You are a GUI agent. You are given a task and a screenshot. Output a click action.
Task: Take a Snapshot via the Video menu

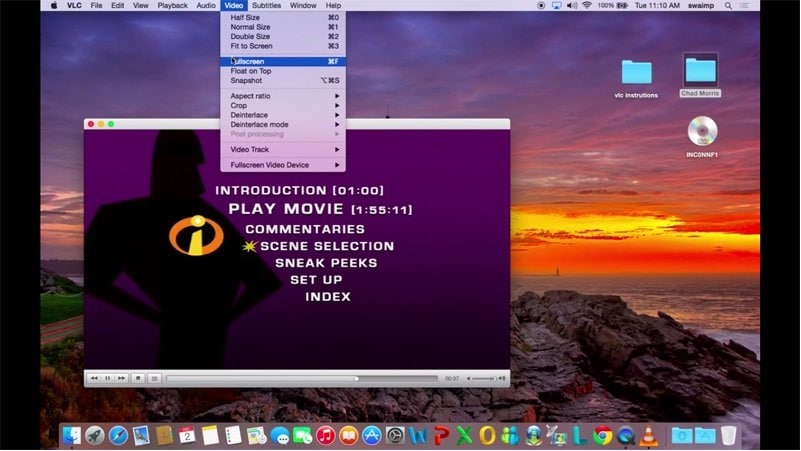pyautogui.click(x=283, y=81)
